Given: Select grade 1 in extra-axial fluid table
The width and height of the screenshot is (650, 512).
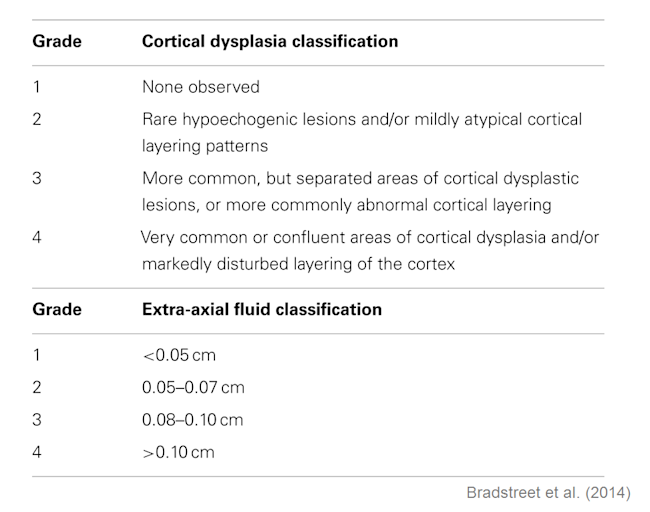Looking at the screenshot, I should pyautogui.click(x=37, y=355).
